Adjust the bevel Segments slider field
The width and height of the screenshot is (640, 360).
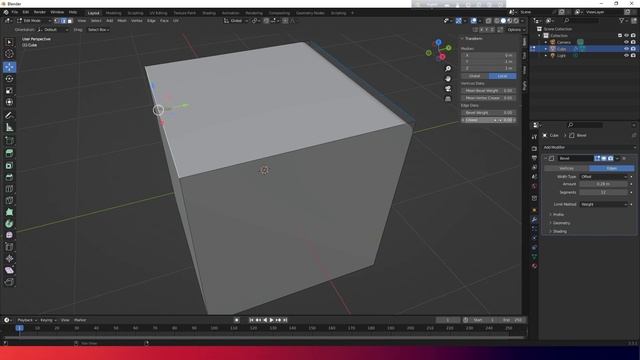point(604,192)
